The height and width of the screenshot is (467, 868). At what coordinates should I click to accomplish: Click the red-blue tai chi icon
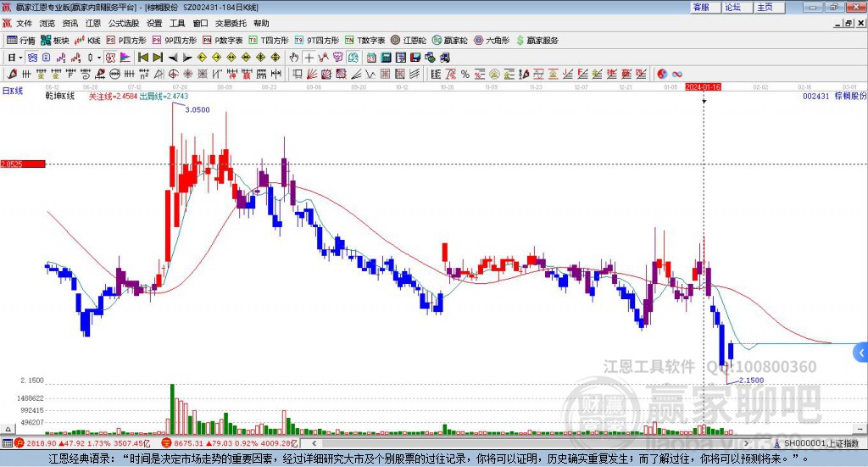click(x=662, y=74)
